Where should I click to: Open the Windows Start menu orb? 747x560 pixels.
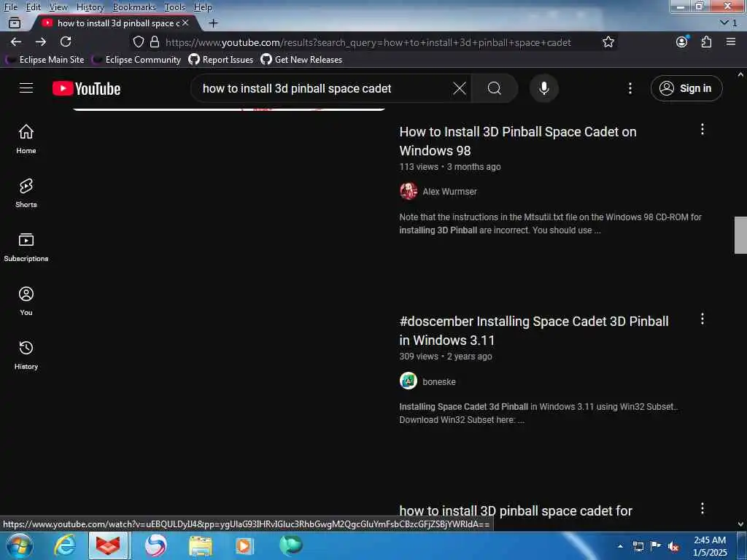tap(20, 545)
